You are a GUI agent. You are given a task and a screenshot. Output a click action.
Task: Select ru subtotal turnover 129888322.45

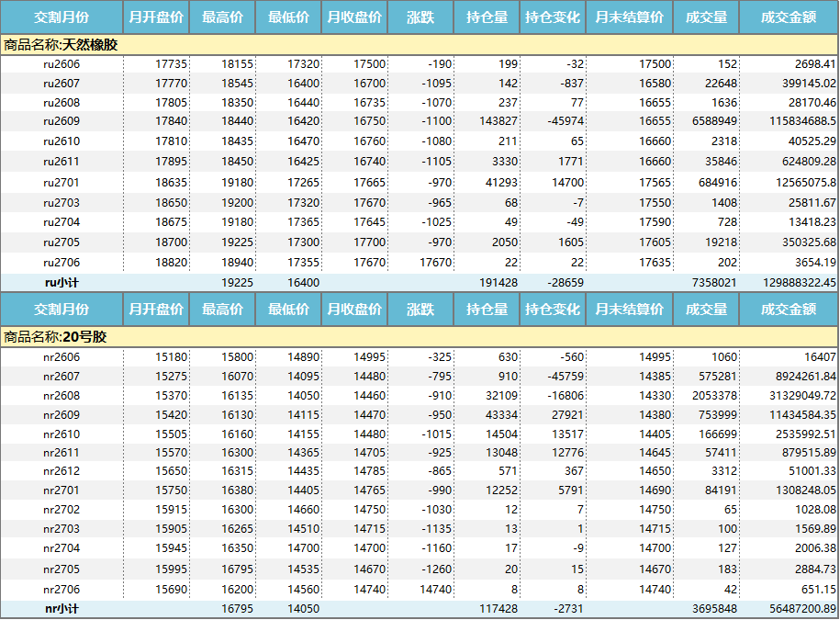tap(800, 282)
